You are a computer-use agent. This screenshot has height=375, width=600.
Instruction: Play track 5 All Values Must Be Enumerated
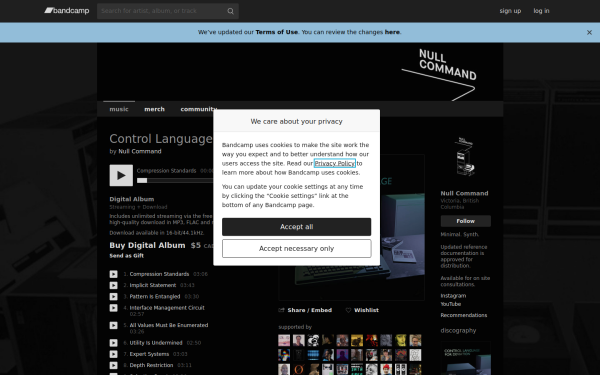click(114, 325)
